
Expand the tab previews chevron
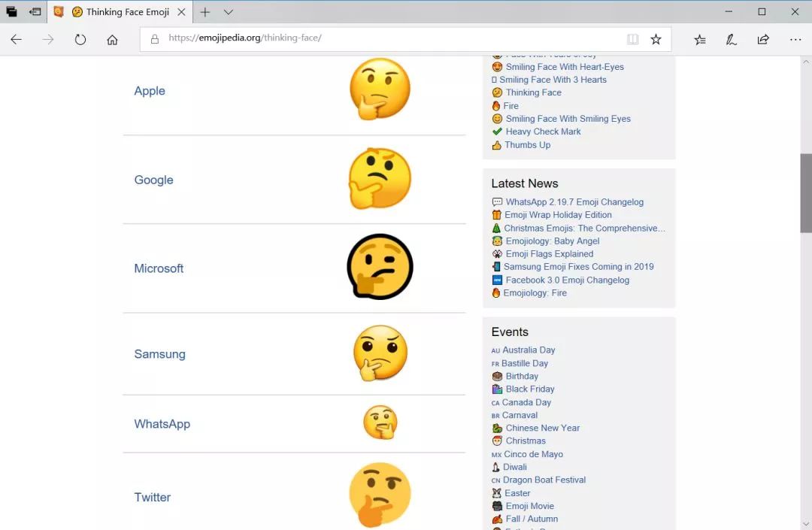(x=228, y=12)
